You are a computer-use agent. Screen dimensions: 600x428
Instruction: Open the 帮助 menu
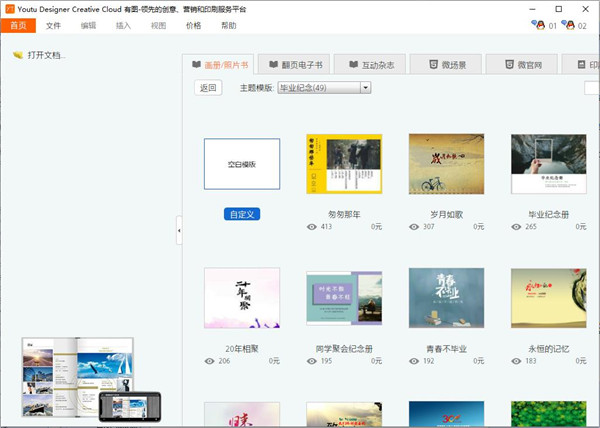coord(229,25)
